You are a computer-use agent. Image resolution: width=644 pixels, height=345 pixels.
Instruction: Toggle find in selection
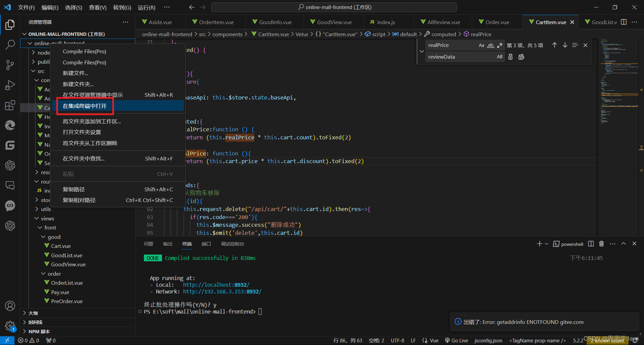coord(575,45)
